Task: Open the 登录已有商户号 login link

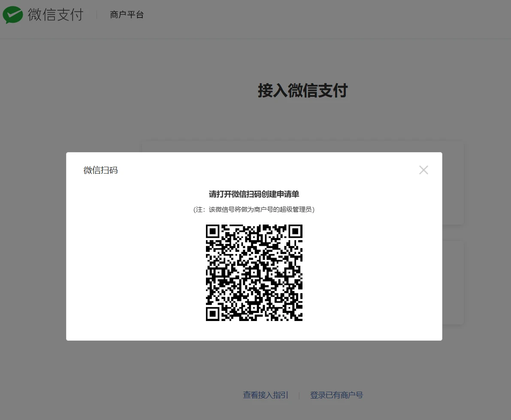Action: 336,395
